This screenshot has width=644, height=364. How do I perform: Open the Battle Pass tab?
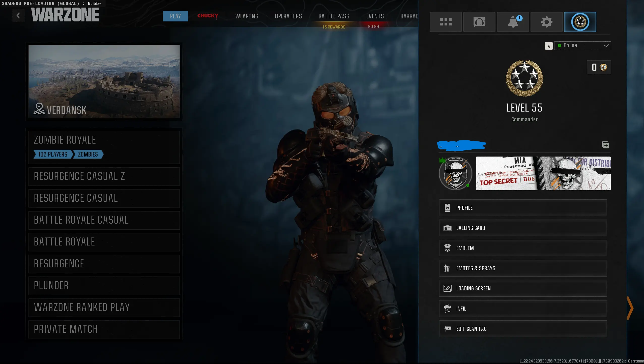point(334,16)
